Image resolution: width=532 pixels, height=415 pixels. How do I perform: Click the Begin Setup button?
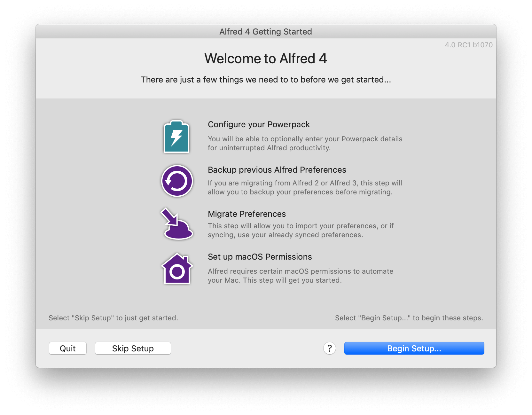(x=414, y=348)
